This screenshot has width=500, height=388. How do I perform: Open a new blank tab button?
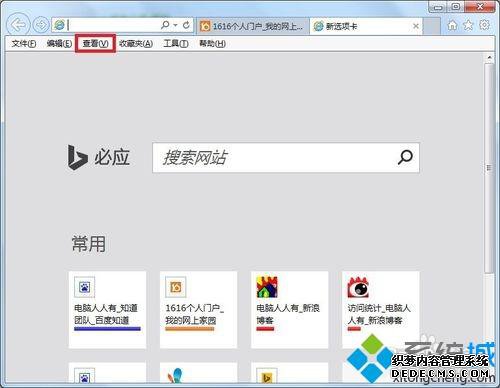(x=431, y=26)
